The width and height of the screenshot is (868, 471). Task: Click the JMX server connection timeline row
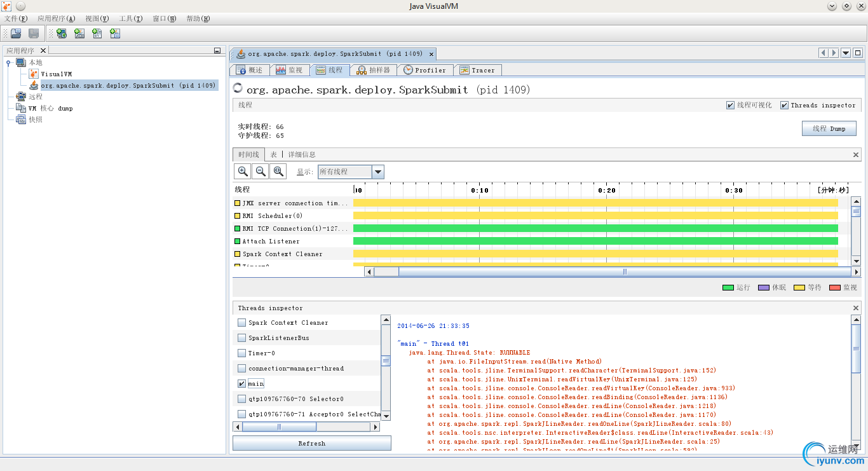(x=542, y=203)
